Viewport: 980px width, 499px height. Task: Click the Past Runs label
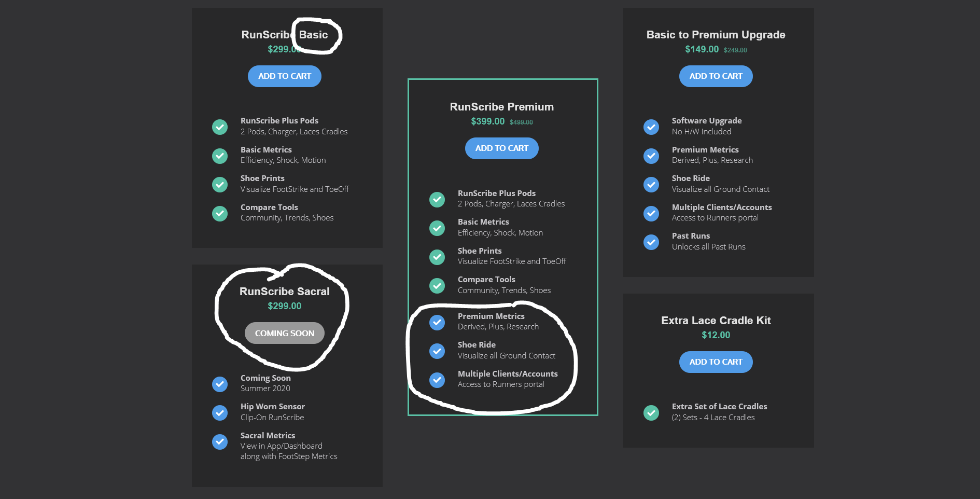click(x=691, y=236)
